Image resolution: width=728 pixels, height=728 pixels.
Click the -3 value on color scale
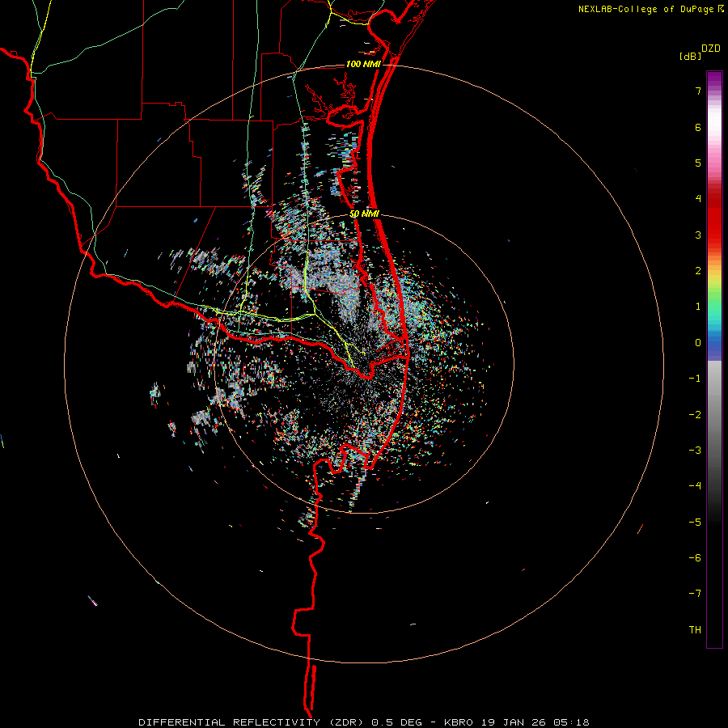695,451
